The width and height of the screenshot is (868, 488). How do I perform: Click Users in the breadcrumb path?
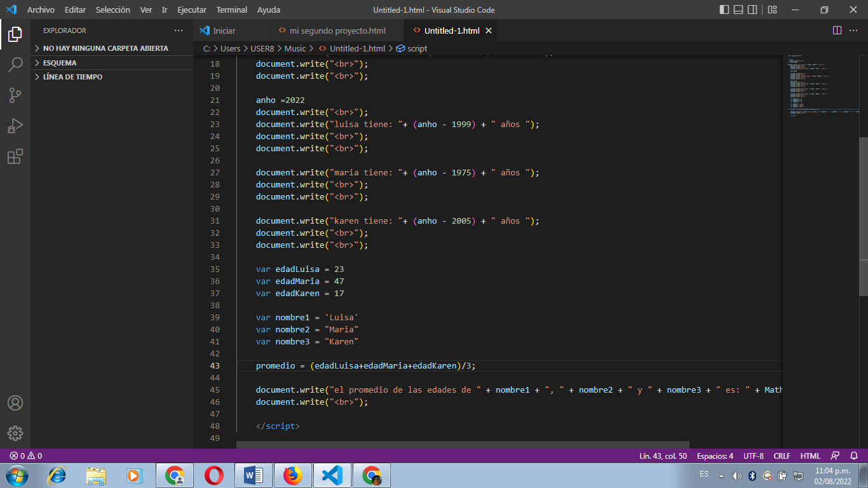pos(231,48)
